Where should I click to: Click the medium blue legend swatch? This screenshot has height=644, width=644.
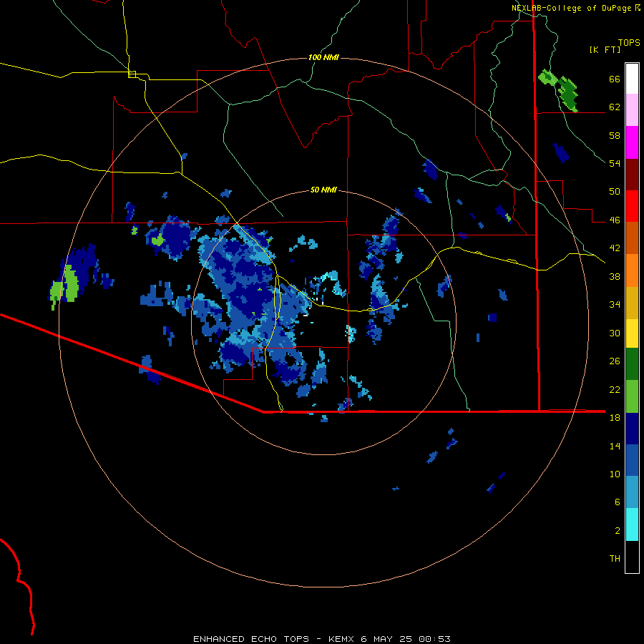pos(632,460)
